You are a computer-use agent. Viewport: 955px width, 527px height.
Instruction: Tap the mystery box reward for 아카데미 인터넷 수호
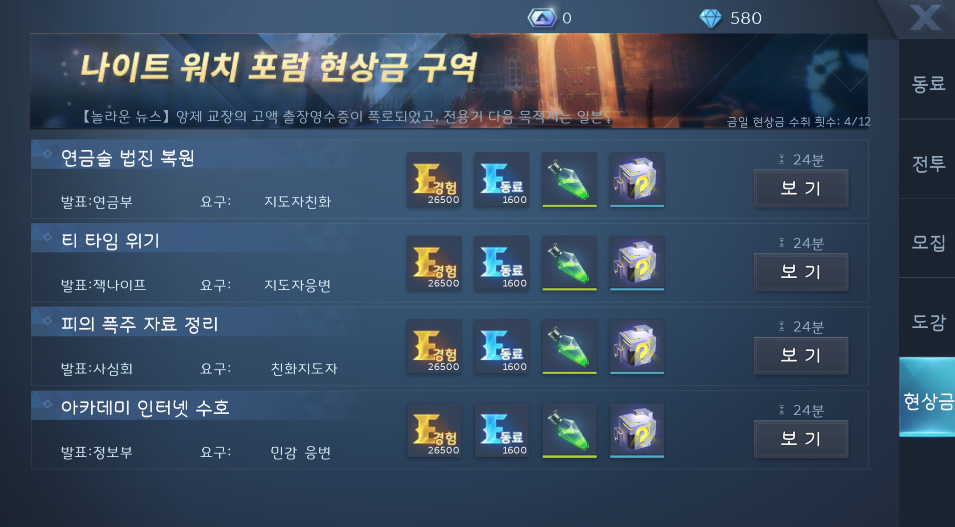click(x=636, y=430)
